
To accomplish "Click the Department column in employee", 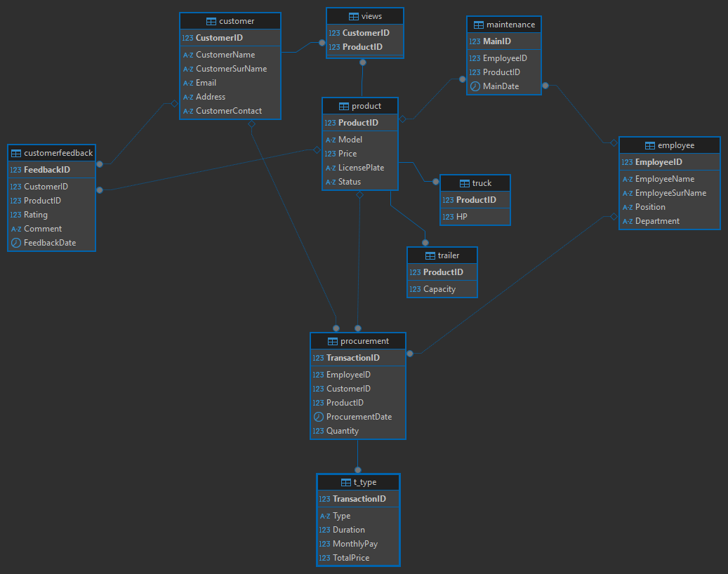I will tap(657, 221).
